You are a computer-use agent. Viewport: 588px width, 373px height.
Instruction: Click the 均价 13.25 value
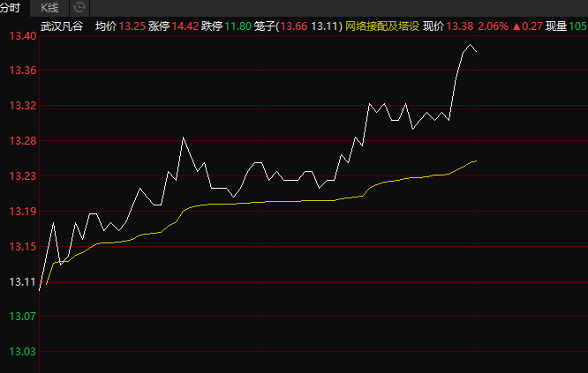click(132, 26)
